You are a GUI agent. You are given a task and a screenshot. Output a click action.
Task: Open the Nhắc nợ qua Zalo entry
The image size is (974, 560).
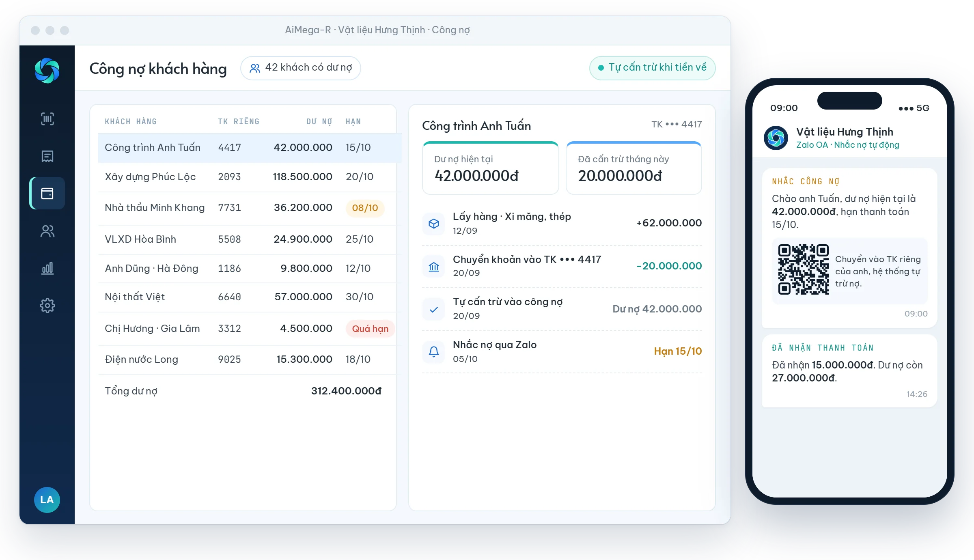(562, 351)
